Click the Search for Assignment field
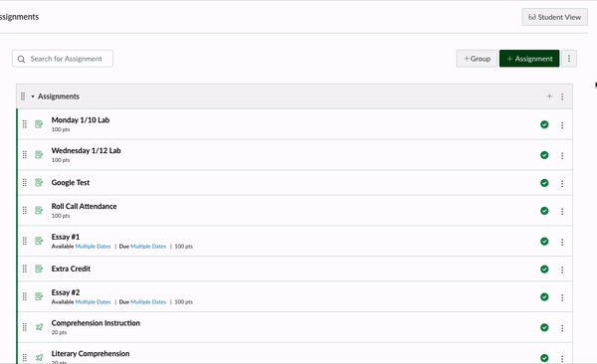 [63, 59]
